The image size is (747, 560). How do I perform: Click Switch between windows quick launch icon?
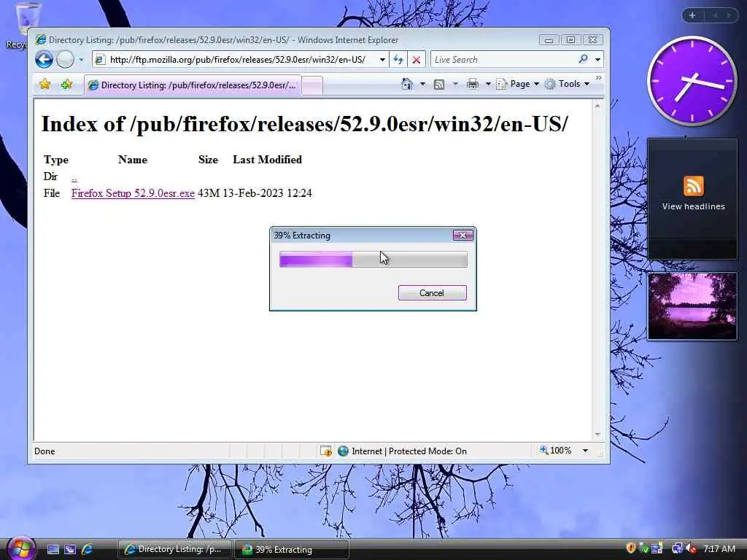pos(70,550)
